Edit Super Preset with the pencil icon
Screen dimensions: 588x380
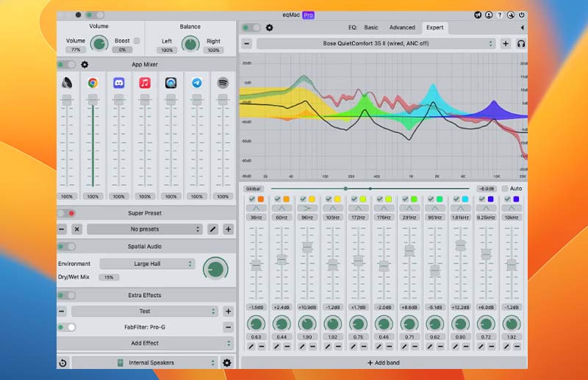(212, 229)
